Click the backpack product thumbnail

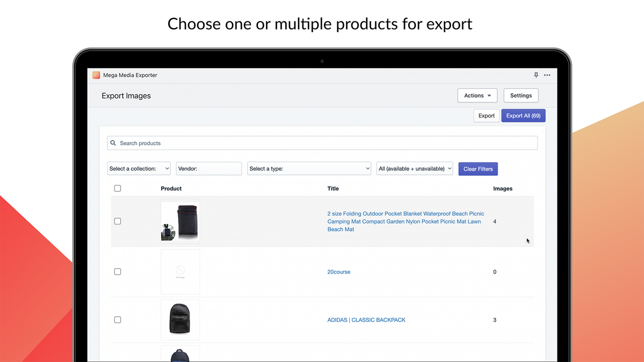click(180, 319)
